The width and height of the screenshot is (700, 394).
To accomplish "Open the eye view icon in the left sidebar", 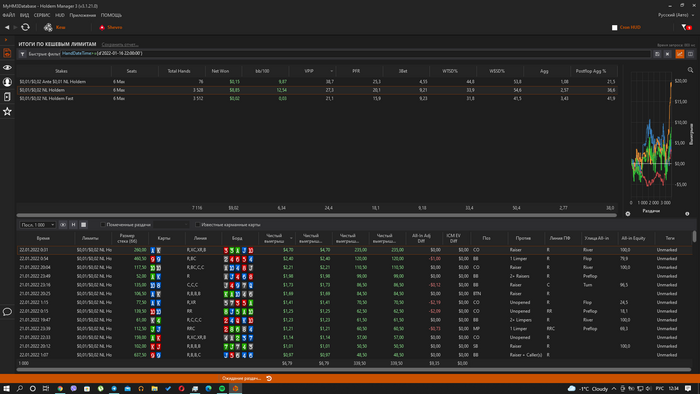I will 7,67.
